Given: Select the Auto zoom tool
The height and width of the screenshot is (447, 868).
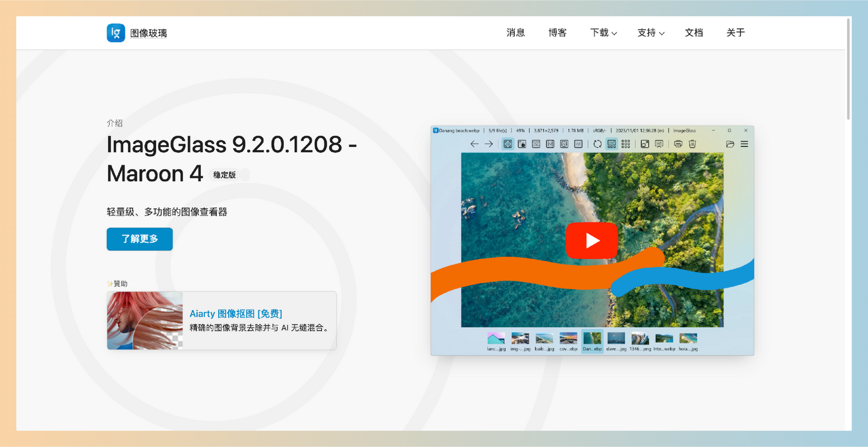Looking at the screenshot, I should [x=508, y=144].
